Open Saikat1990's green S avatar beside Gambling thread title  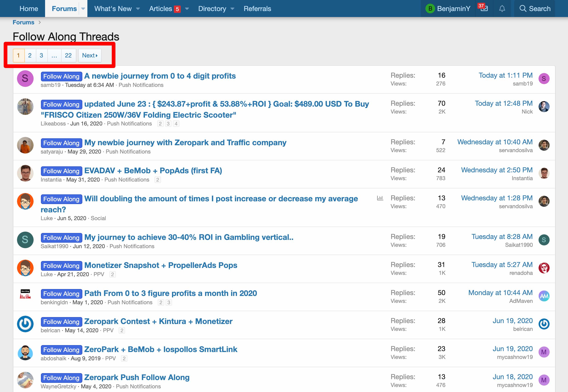pyautogui.click(x=25, y=240)
